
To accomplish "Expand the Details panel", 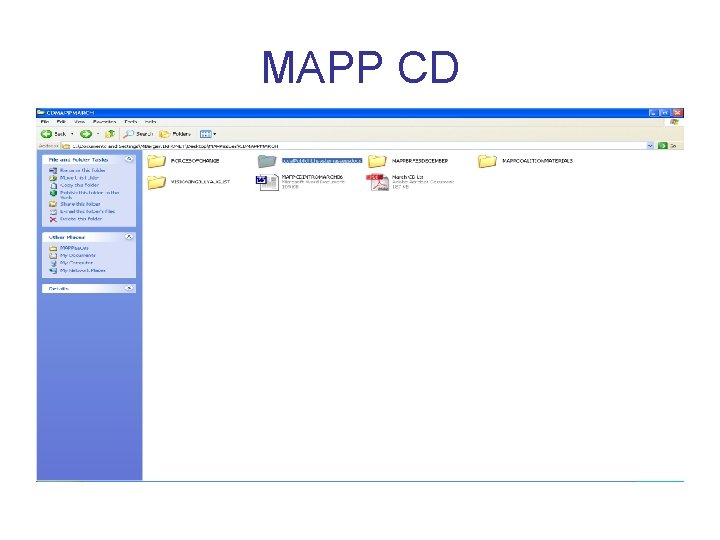I will 129,288.
